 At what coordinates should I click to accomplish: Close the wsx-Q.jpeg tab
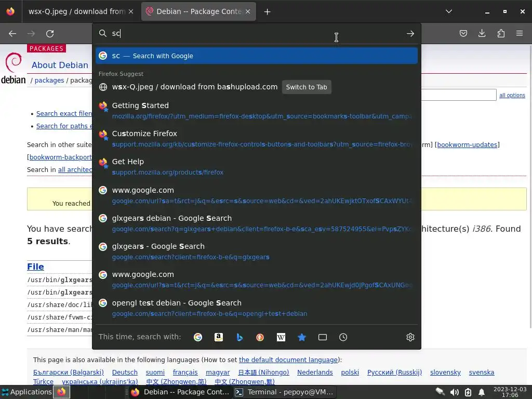pos(131,11)
